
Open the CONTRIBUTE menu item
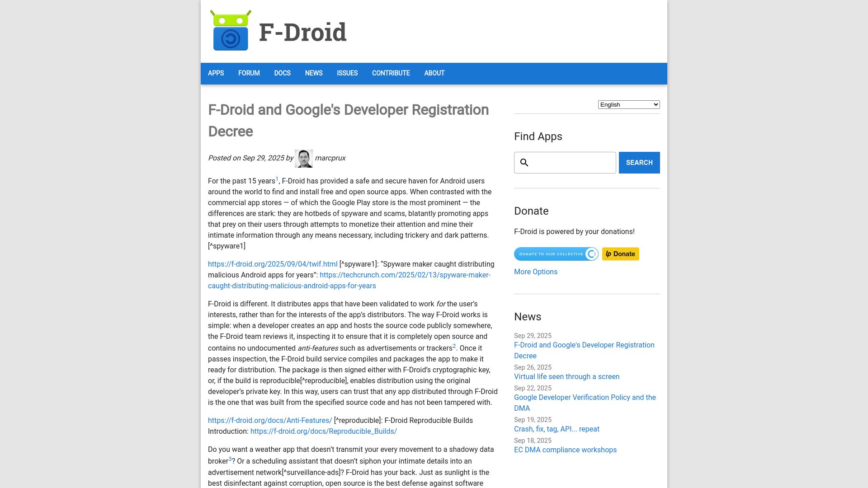(391, 73)
